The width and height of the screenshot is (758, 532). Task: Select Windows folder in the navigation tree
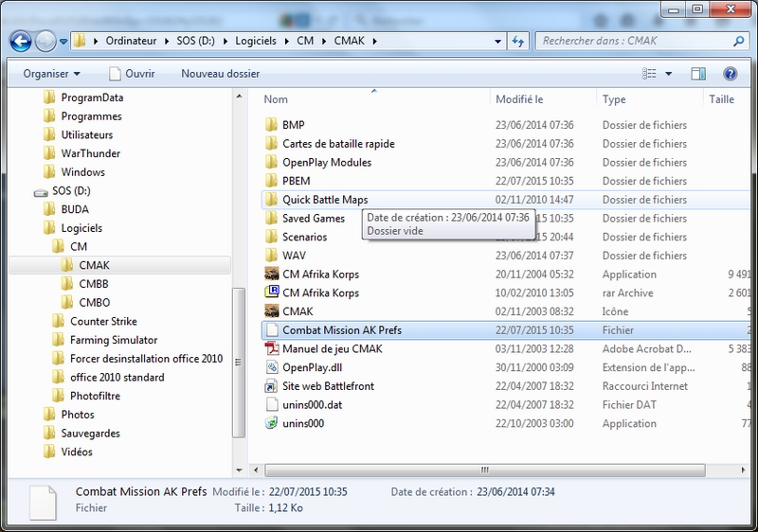tap(82, 172)
